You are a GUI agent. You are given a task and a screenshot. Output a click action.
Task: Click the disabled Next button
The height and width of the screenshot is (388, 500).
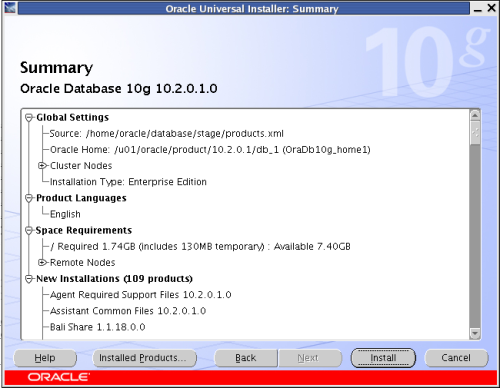(x=310, y=358)
